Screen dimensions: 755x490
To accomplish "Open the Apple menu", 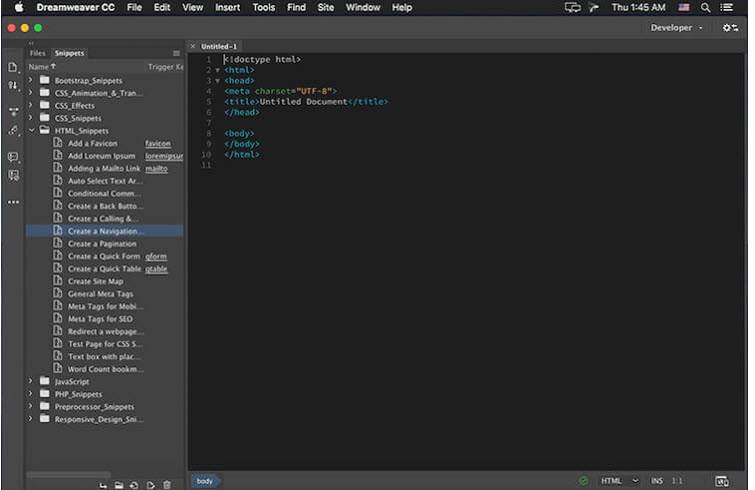I will coord(19,7).
